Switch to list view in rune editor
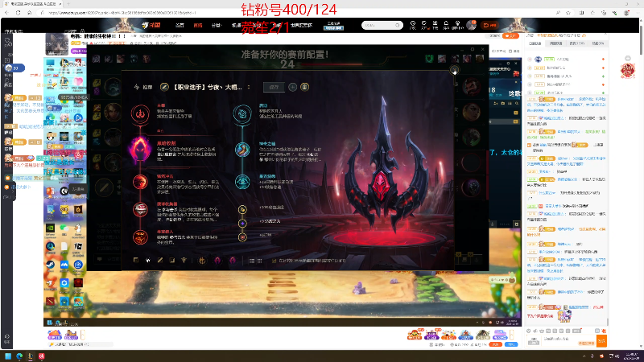This screenshot has width=644, height=362. [x=252, y=260]
